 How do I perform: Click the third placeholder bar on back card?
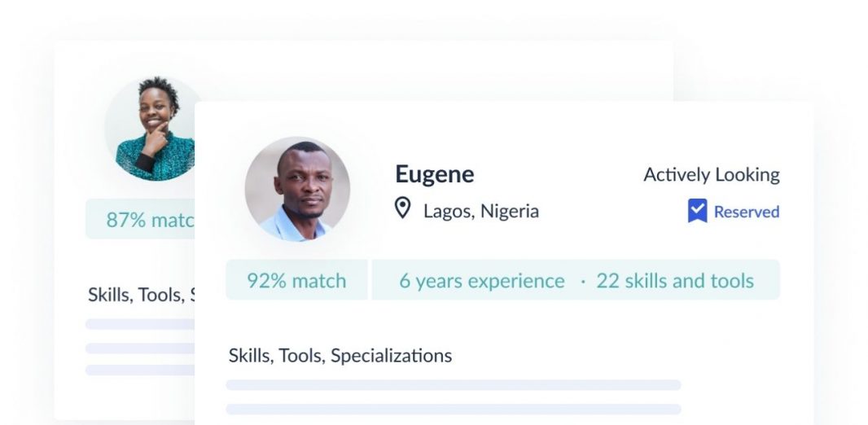[x=140, y=370]
